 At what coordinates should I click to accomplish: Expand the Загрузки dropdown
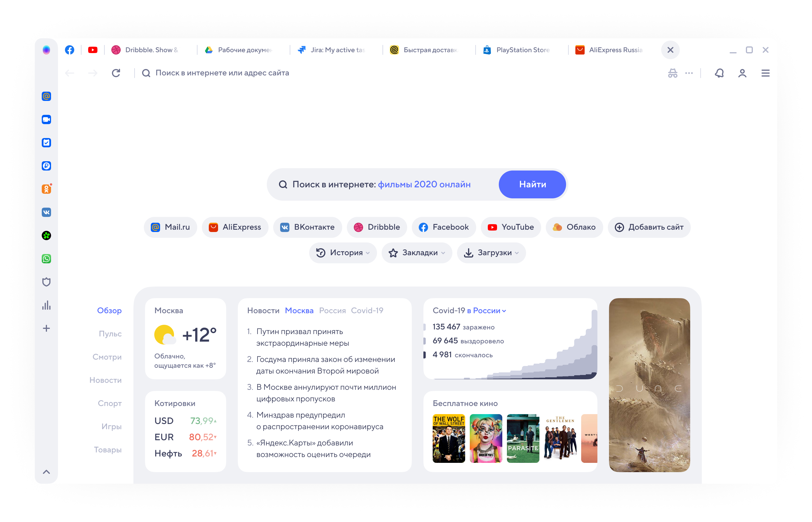pyautogui.click(x=491, y=253)
